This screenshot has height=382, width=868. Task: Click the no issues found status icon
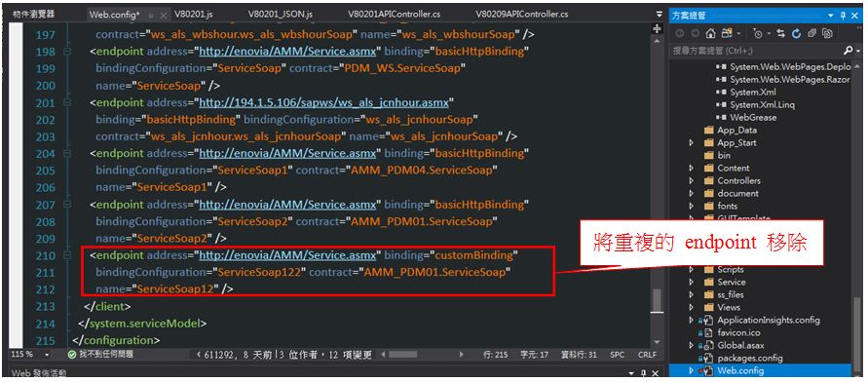click(x=72, y=354)
